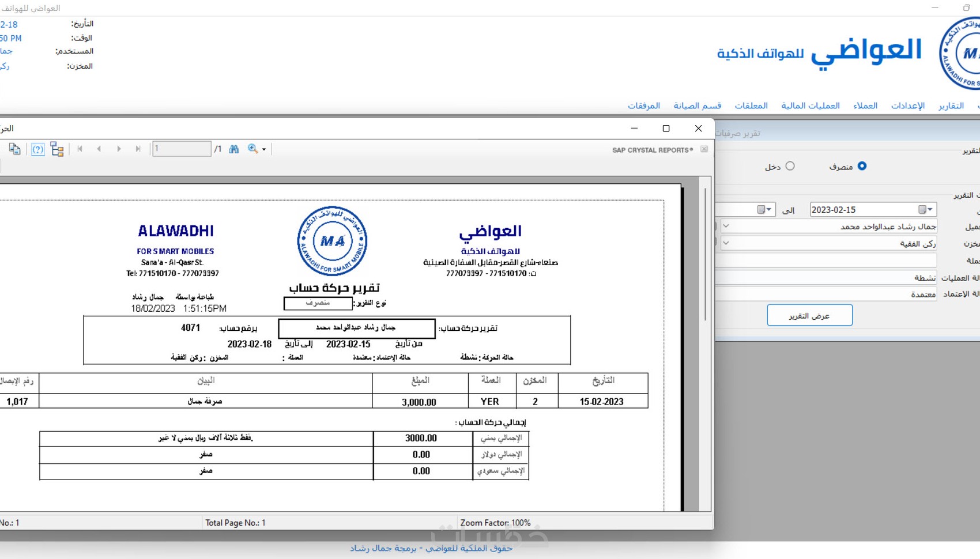Select the دخل radio button
The image size is (980, 559).
(x=790, y=166)
